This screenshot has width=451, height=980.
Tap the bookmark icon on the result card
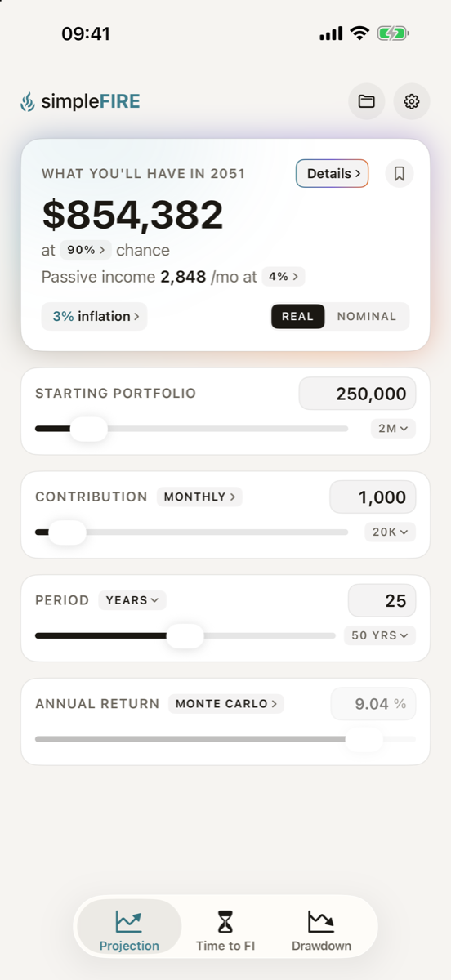(400, 173)
